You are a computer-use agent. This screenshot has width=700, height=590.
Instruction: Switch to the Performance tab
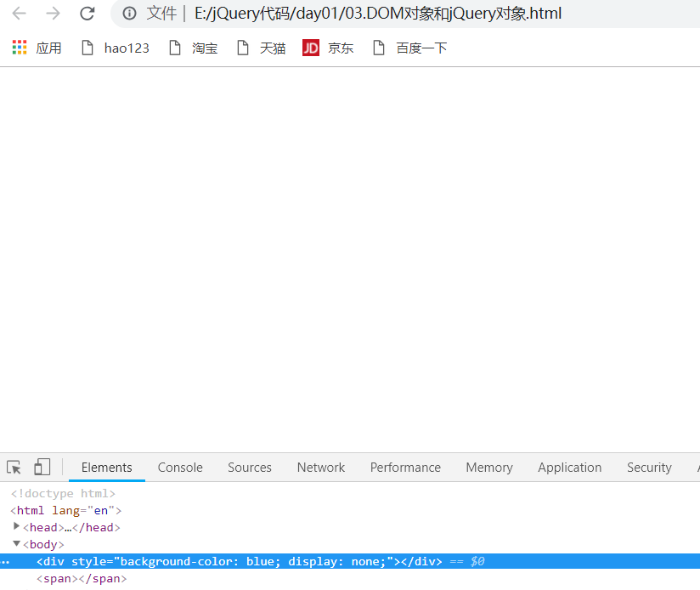(405, 468)
